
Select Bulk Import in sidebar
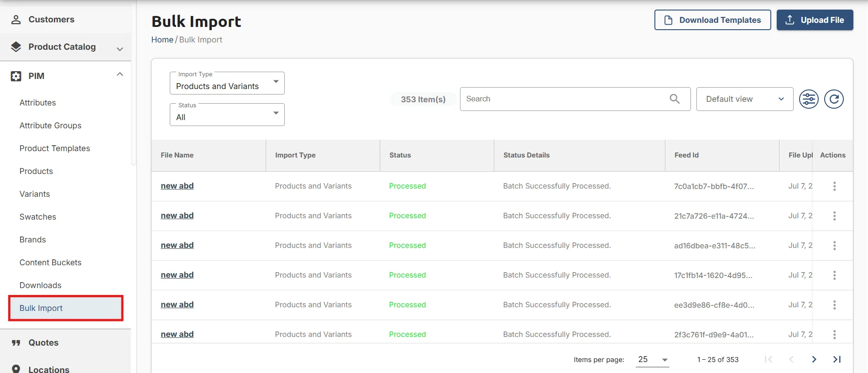(66, 308)
